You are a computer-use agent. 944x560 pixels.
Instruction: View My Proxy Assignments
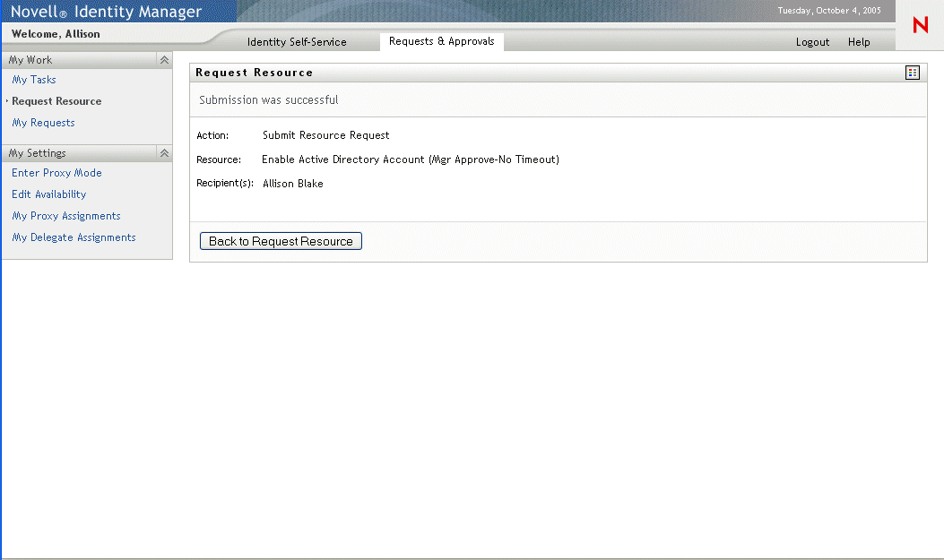[x=66, y=216]
